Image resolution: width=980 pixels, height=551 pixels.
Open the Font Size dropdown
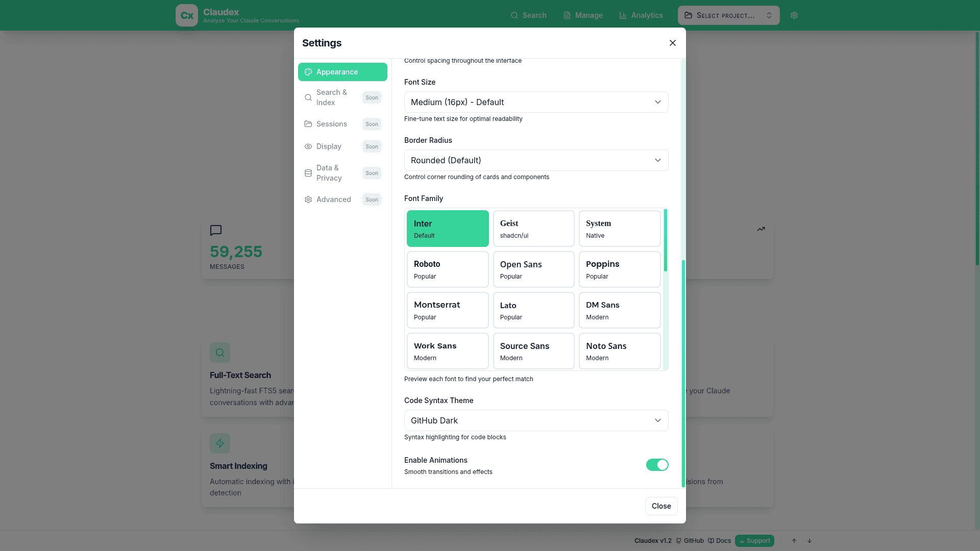point(536,102)
